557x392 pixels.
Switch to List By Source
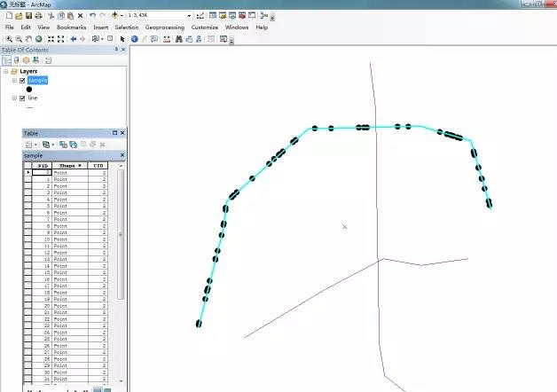click(16, 60)
